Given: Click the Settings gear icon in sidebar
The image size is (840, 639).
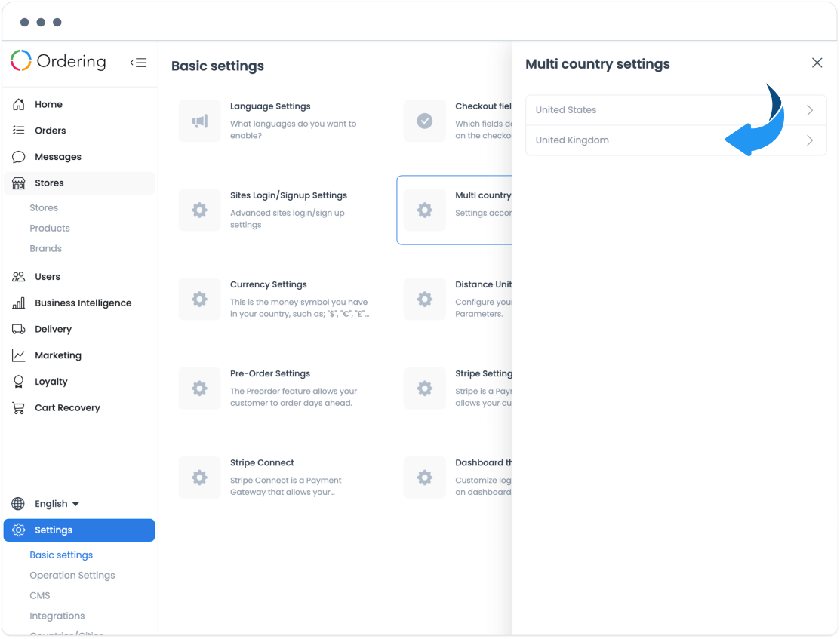Looking at the screenshot, I should (19, 530).
